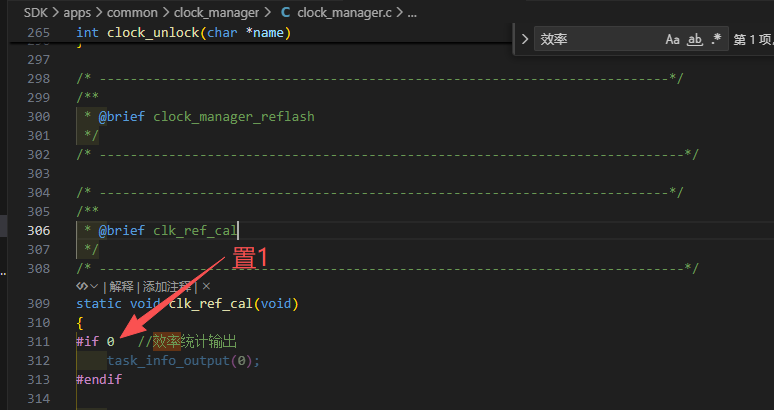
Task: Toggle Match Whole Word in find widget
Action: 695,39
